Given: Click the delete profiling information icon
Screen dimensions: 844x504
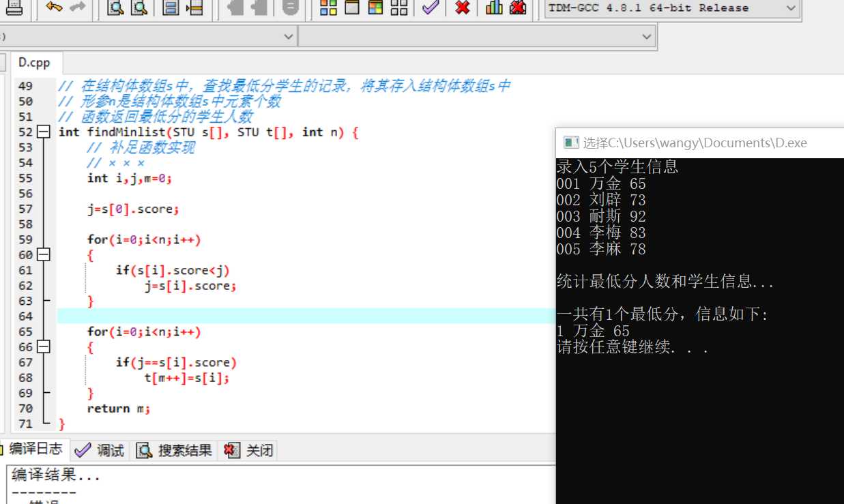Looking at the screenshot, I should coord(518,8).
